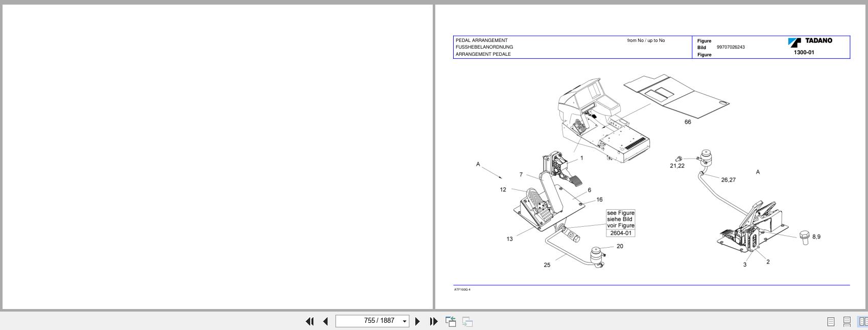The height and width of the screenshot is (330, 868).
Task: Go to the previous page
Action: (x=325, y=321)
